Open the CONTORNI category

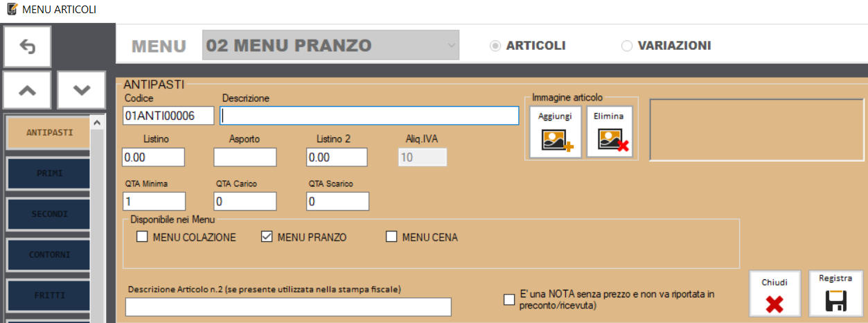pyautogui.click(x=48, y=255)
